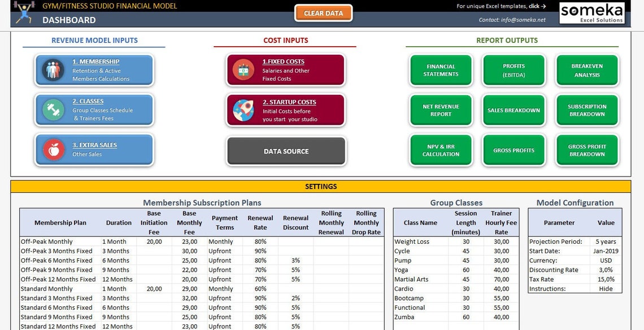
Task: Click the dumbbell Classes icon
Action: coord(53,109)
